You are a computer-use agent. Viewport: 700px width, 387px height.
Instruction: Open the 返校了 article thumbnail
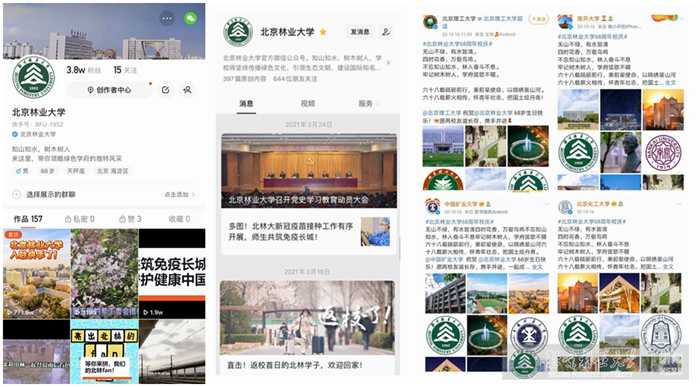(308, 317)
